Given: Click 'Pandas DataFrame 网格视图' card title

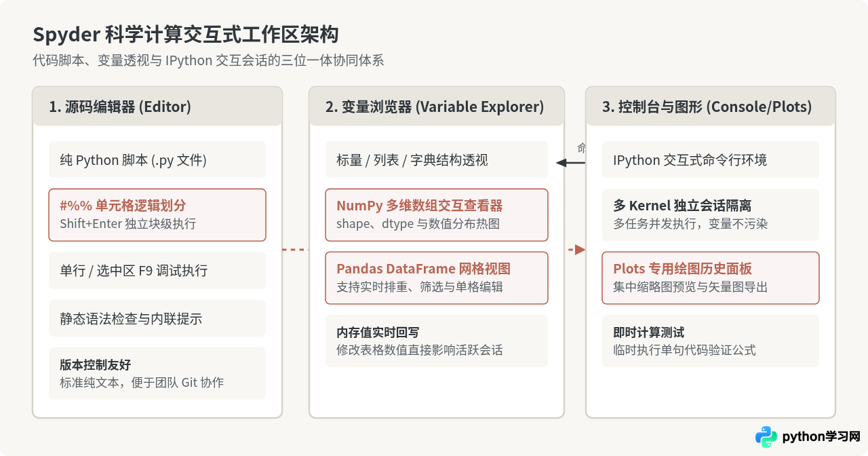Looking at the screenshot, I should pos(424,269).
